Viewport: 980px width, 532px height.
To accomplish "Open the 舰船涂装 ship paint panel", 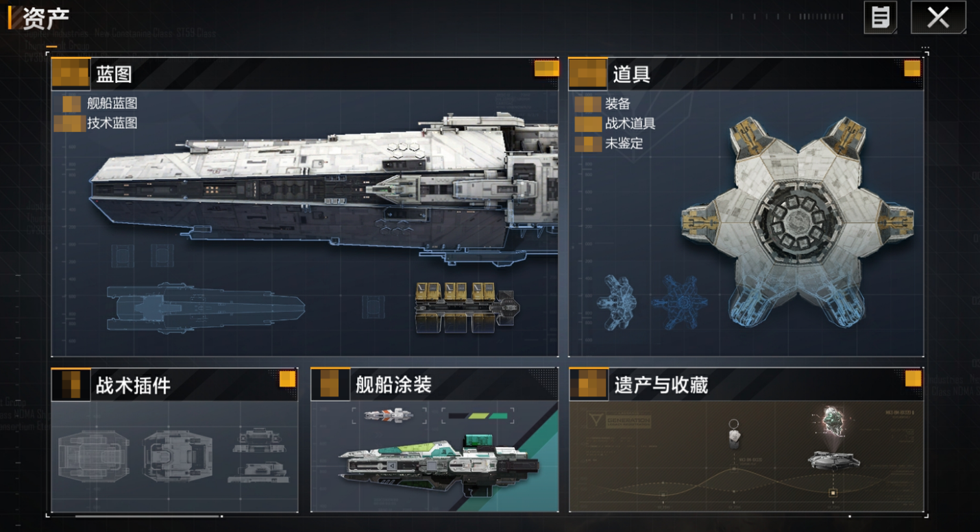I will point(434,440).
